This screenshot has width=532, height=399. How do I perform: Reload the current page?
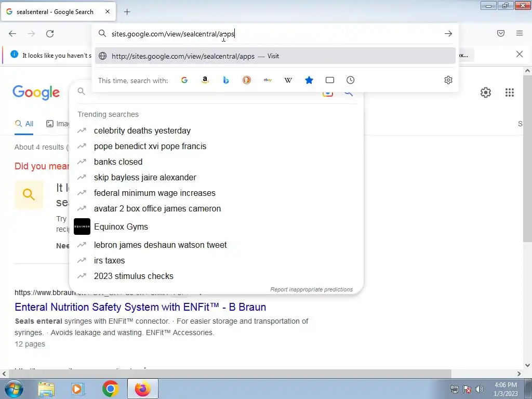[x=50, y=34]
